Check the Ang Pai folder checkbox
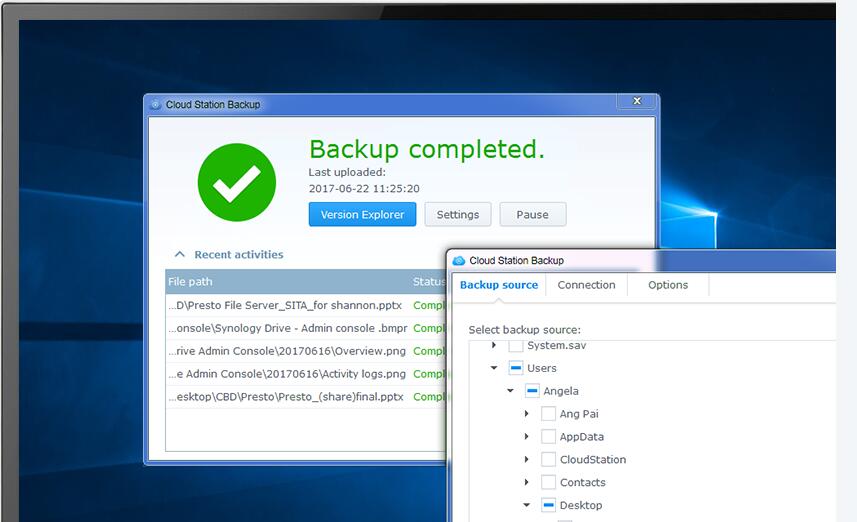This screenshot has height=522, width=857. click(548, 414)
